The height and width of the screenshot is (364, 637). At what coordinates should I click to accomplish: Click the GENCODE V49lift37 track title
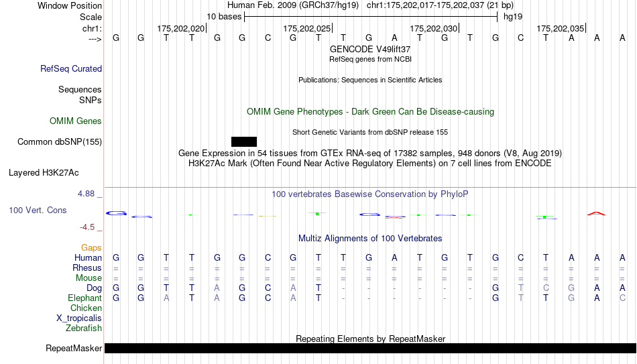tap(370, 49)
